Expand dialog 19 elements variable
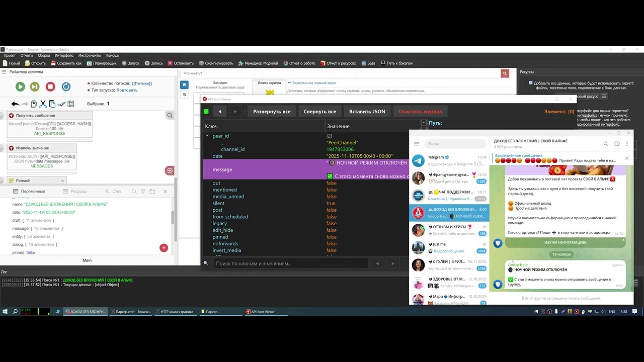 34,244
